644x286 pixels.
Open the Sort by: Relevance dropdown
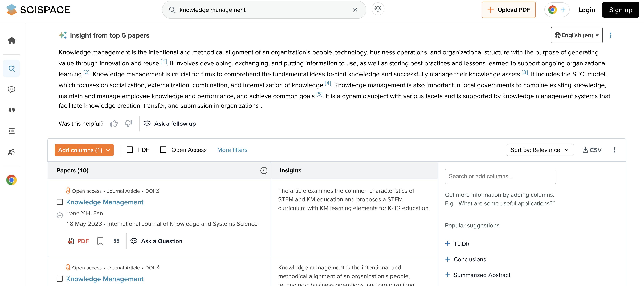540,150
